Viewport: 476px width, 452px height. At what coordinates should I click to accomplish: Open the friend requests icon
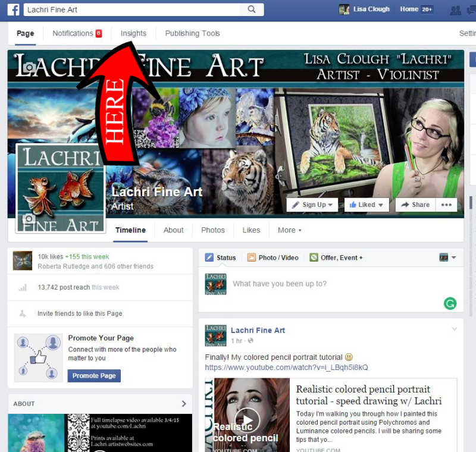[455, 10]
